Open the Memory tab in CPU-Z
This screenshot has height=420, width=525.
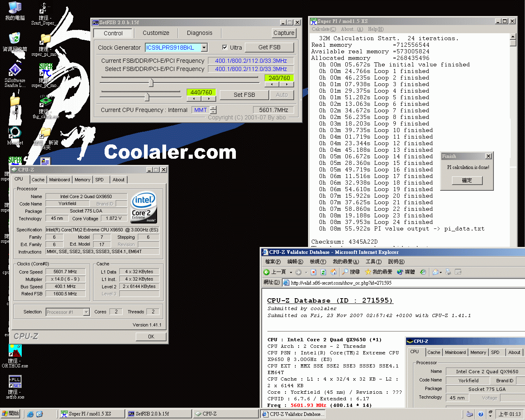(x=82, y=180)
